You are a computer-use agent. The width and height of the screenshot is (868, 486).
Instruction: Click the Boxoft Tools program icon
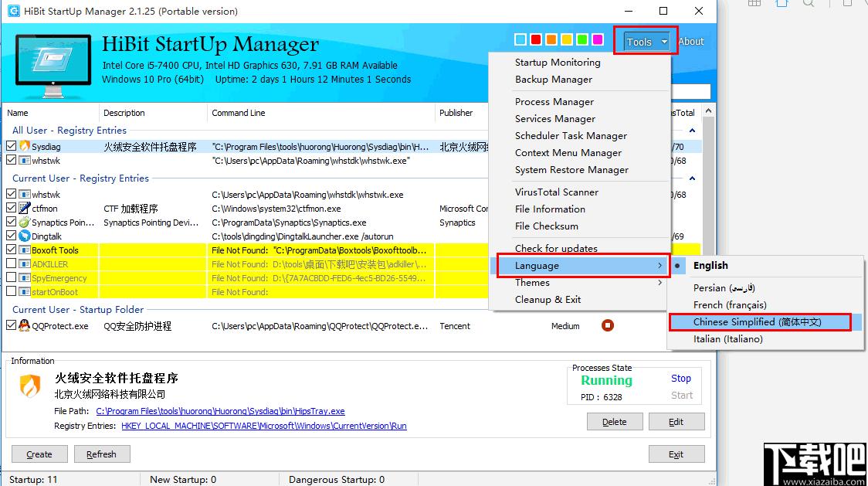tap(25, 250)
